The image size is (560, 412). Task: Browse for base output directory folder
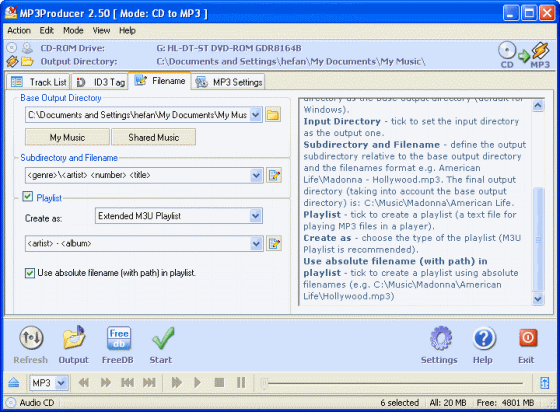[x=273, y=115]
